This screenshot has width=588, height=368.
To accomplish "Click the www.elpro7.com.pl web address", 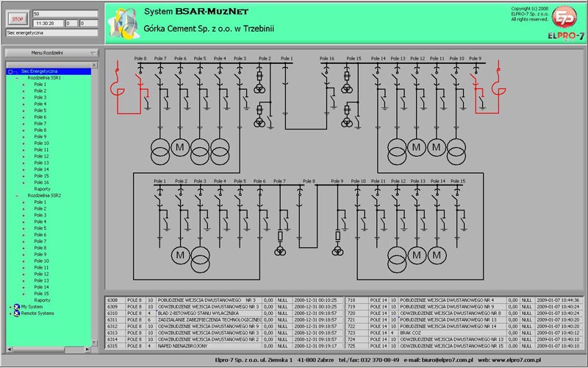I will click(518, 360).
